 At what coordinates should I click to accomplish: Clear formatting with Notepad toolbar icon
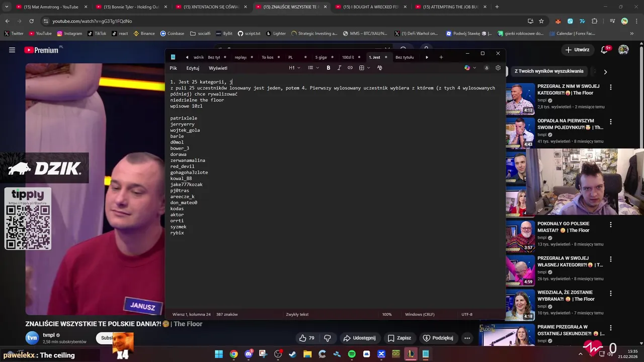[380, 68]
